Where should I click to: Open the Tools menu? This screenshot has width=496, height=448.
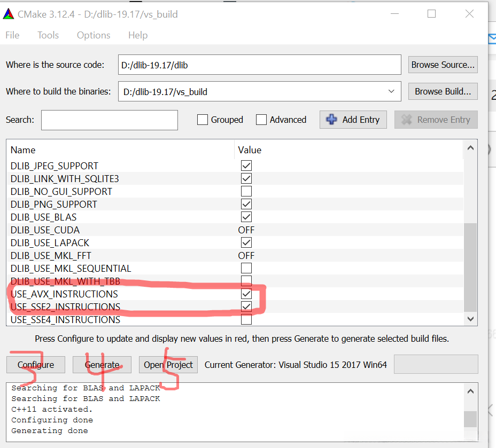point(48,35)
